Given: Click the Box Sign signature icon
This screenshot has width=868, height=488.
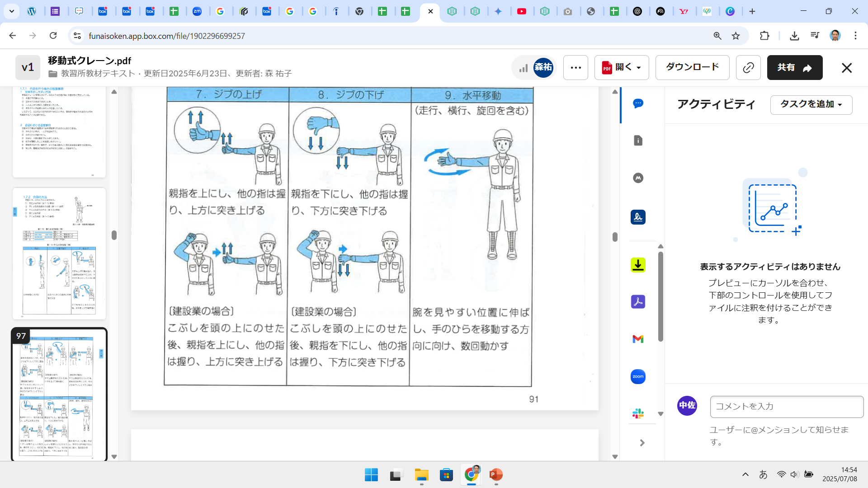Looking at the screenshot, I should point(638,217).
